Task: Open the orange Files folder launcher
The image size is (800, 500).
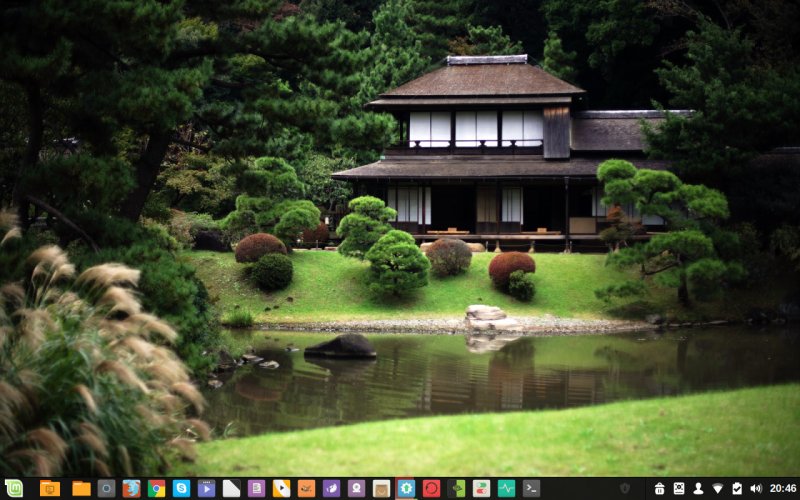Action: click(81, 488)
